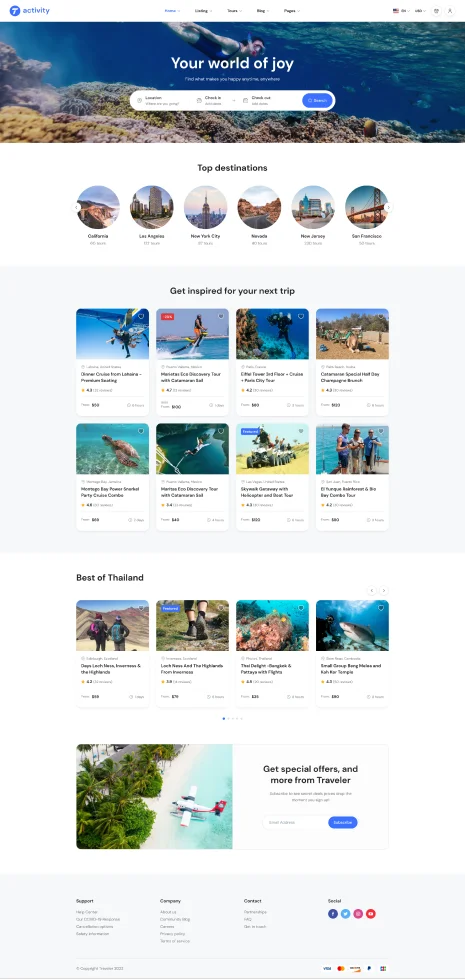Select the first carousel pagination dot
Image resolution: width=465 pixels, height=979 pixels.
(223, 719)
